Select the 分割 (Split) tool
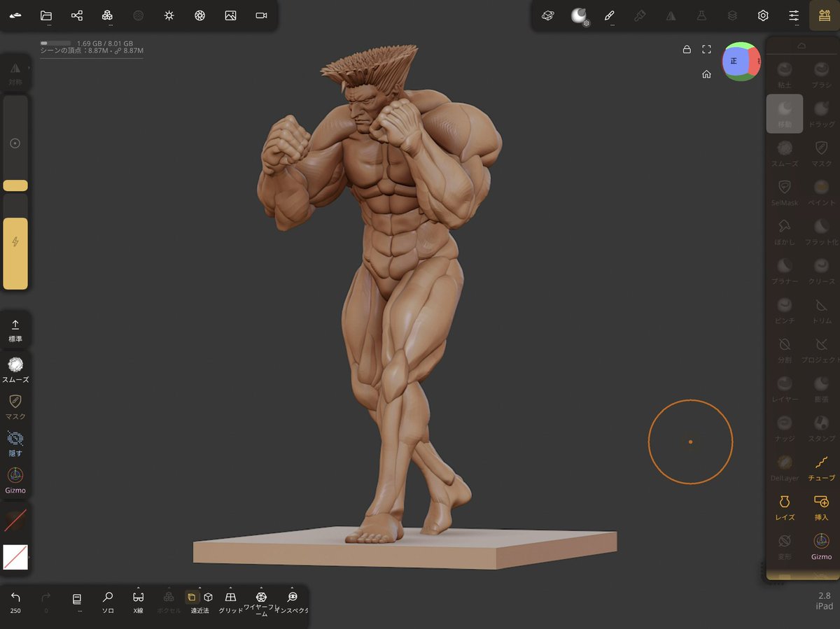 pyautogui.click(x=785, y=349)
